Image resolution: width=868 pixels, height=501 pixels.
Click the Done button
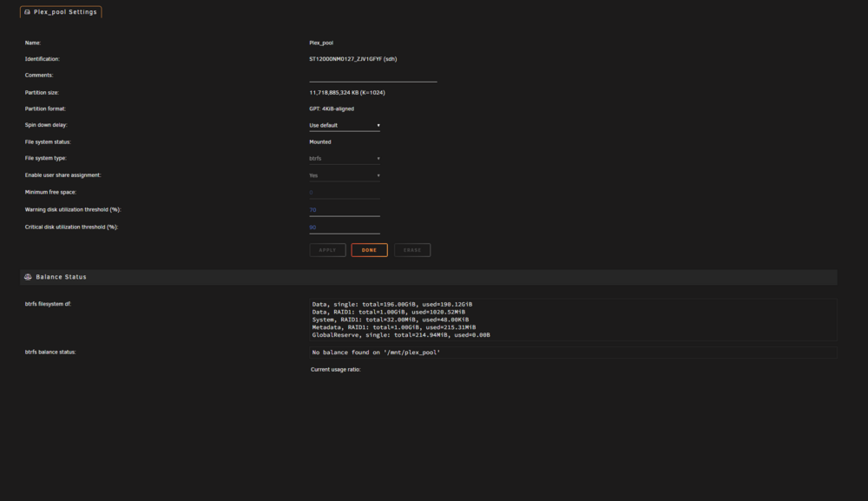point(369,250)
